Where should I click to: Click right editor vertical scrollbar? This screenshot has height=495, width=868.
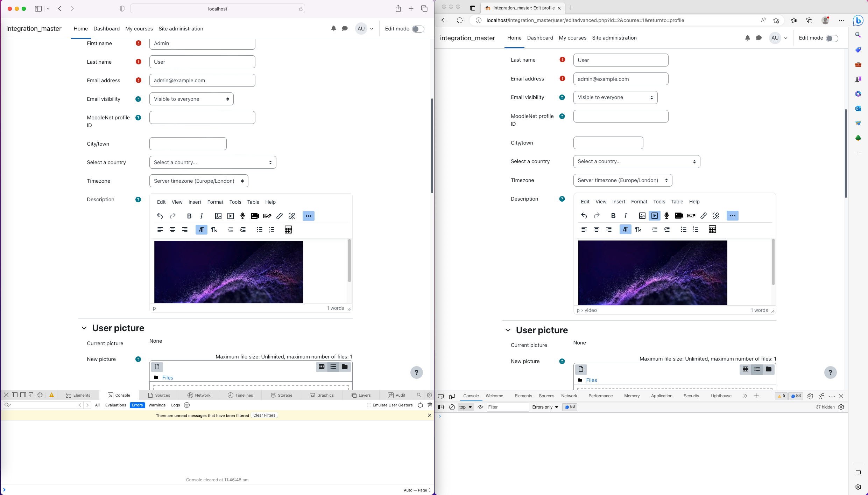(x=773, y=262)
